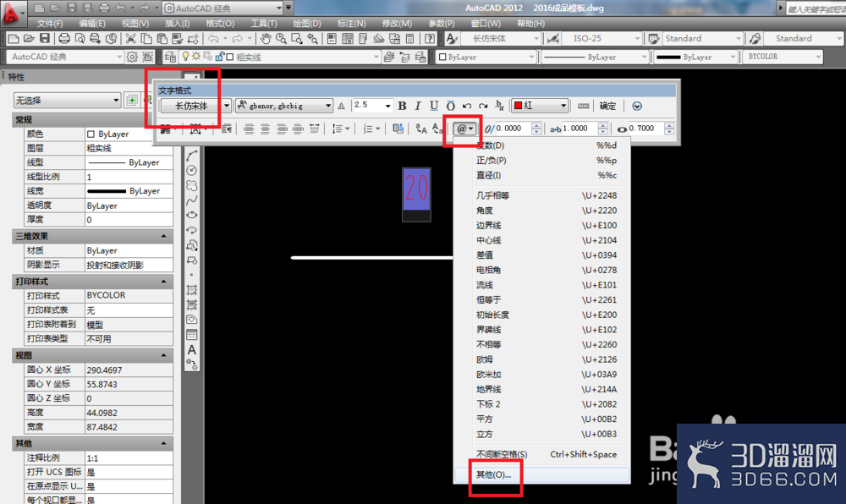Click the Uppercase conversion icon
The width and height of the screenshot is (846, 504).
pos(421,129)
